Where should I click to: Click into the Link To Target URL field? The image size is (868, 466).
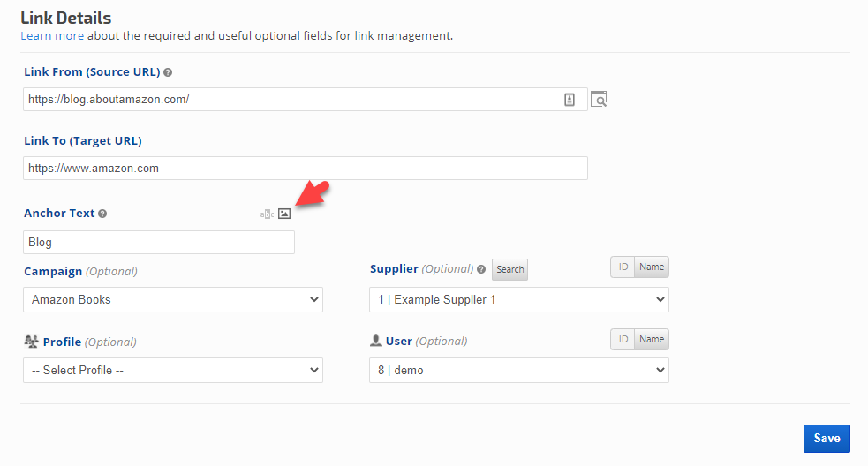coord(305,168)
